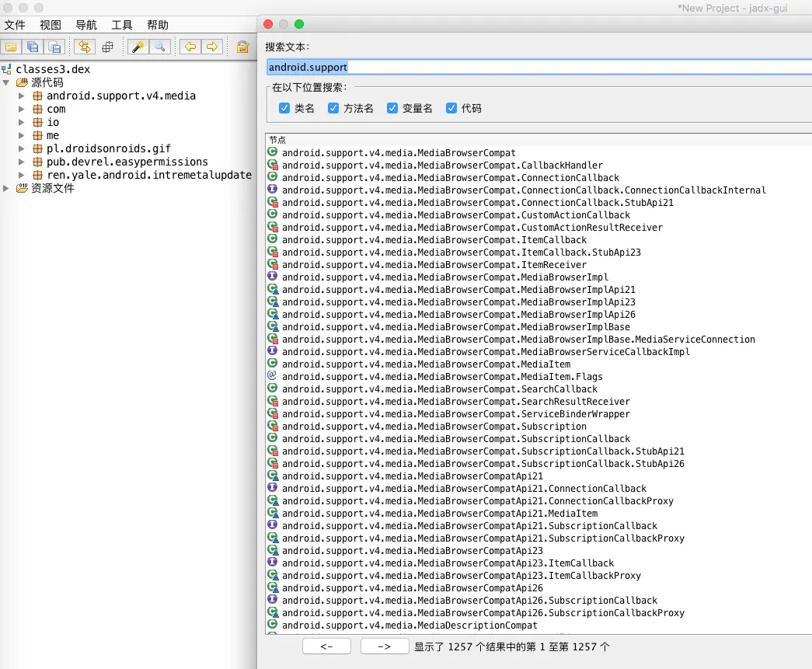This screenshot has width=812, height=669.
Task: Select MediaBrowserCompat.SearchCallback result row
Action: click(538, 389)
